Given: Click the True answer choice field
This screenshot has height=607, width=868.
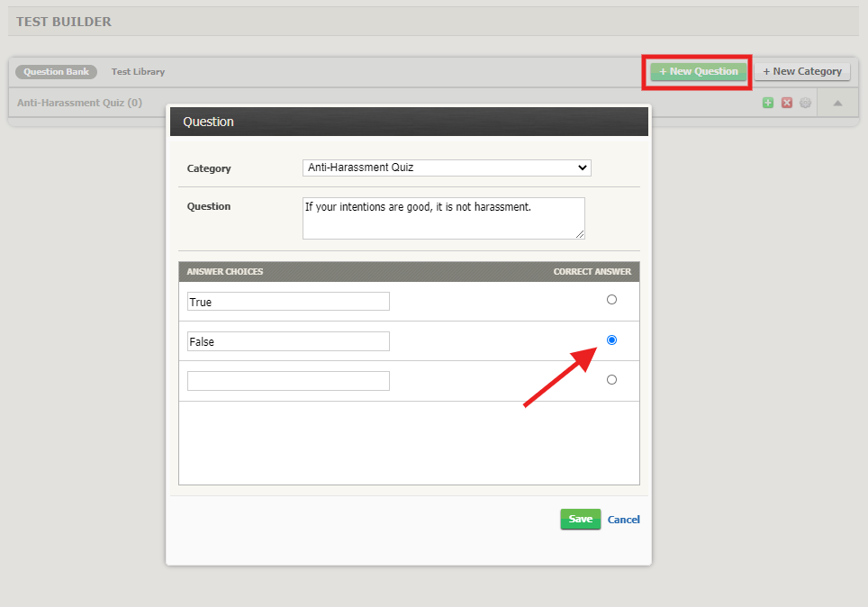Looking at the screenshot, I should pos(287,301).
